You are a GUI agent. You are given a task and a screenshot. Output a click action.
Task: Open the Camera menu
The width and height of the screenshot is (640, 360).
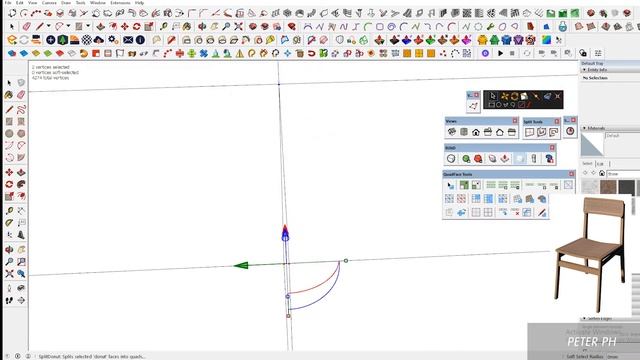[x=49, y=2]
